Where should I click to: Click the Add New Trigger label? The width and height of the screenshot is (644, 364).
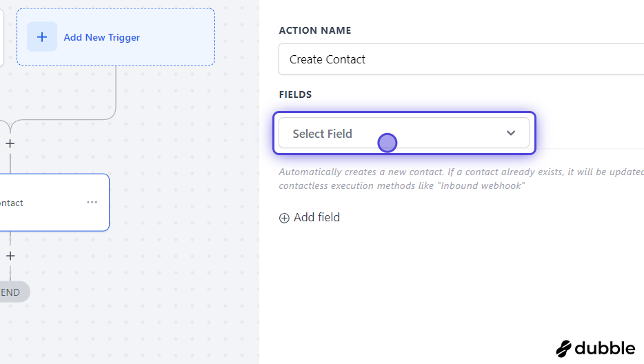point(102,37)
